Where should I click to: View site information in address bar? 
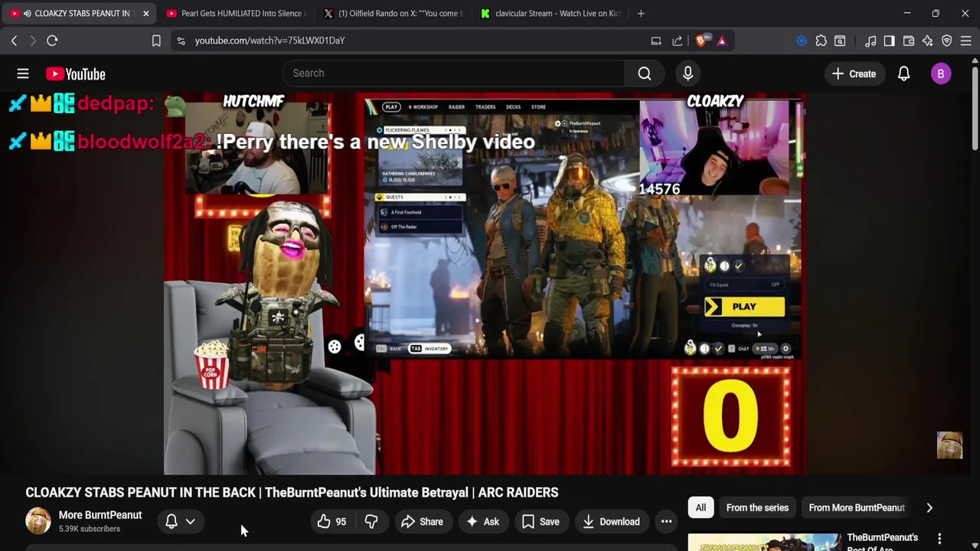(x=181, y=41)
